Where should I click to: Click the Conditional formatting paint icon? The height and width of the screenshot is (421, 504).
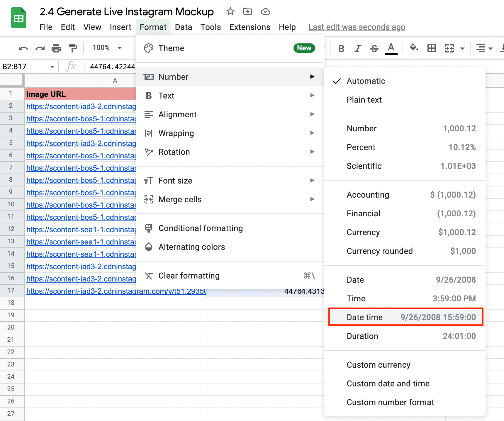pos(149,228)
